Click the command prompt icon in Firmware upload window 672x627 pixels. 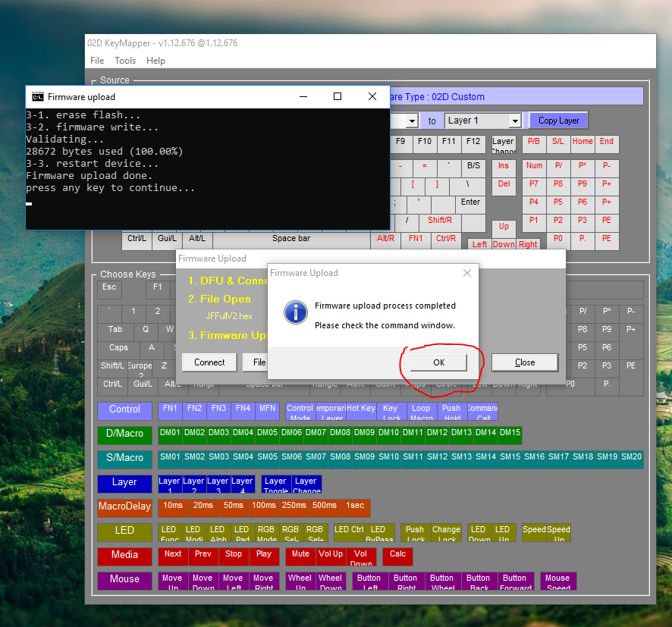click(37, 97)
